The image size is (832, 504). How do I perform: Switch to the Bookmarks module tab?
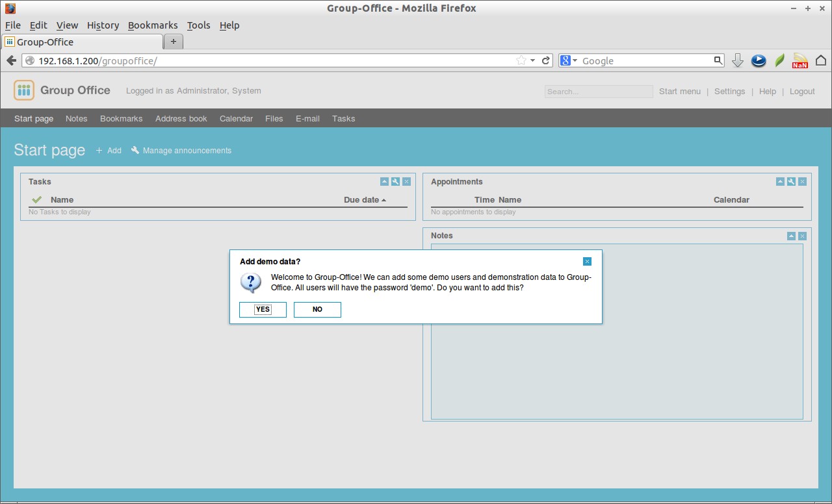121,118
